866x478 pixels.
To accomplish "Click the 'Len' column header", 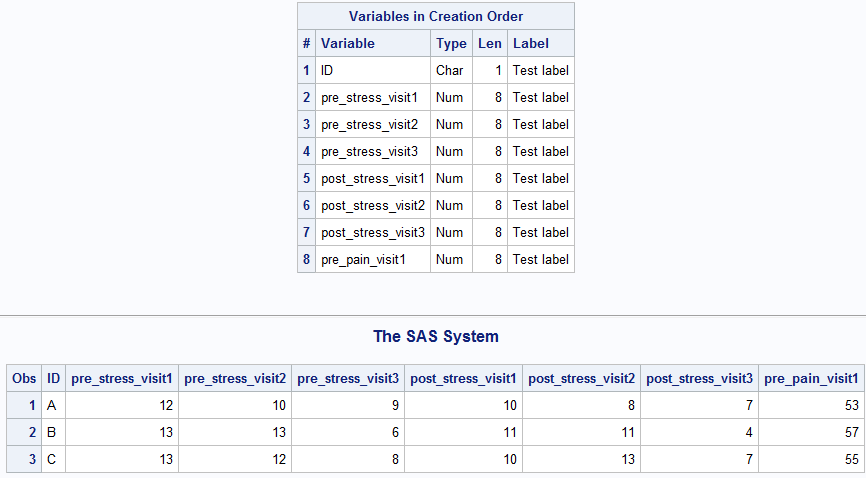I will coord(489,43).
